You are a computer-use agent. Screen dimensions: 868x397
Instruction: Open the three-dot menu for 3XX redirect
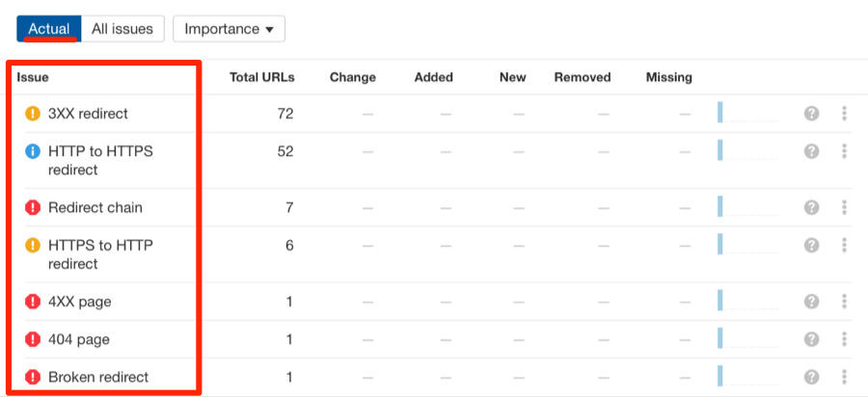click(844, 114)
